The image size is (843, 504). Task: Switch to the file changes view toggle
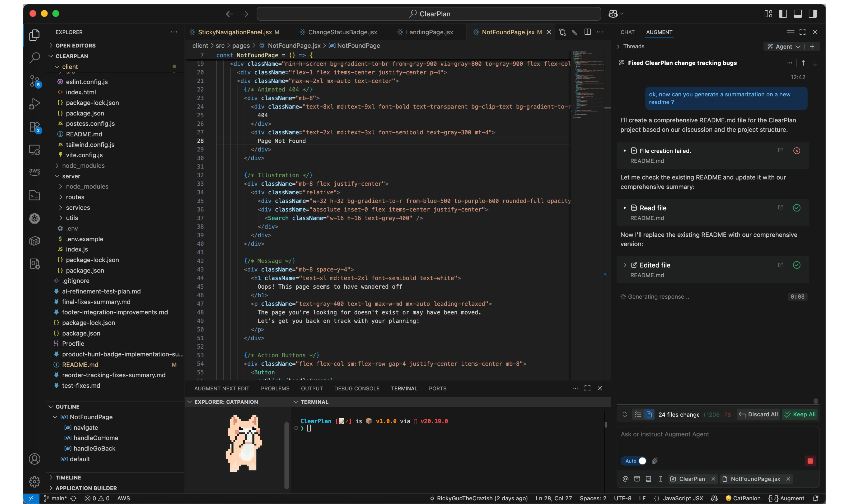click(x=649, y=414)
